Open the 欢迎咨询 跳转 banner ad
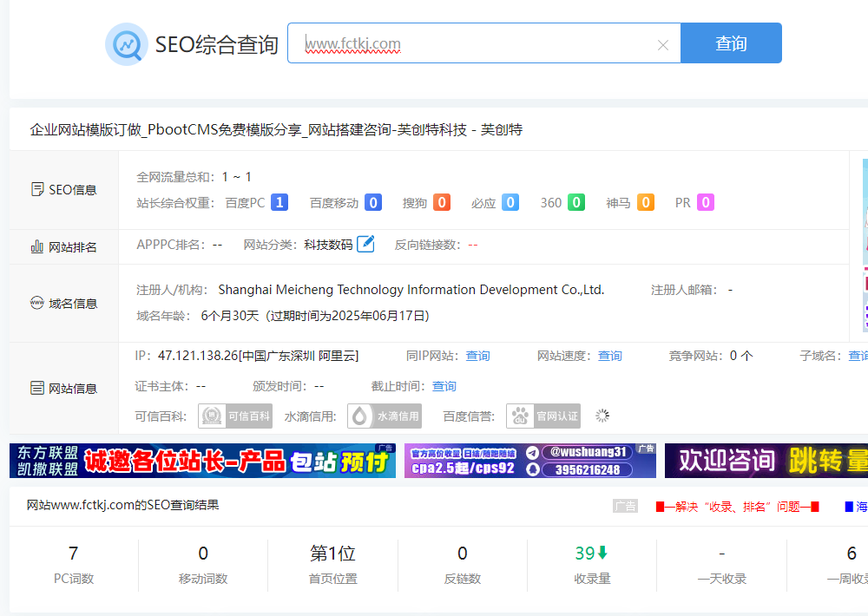 coord(766,461)
